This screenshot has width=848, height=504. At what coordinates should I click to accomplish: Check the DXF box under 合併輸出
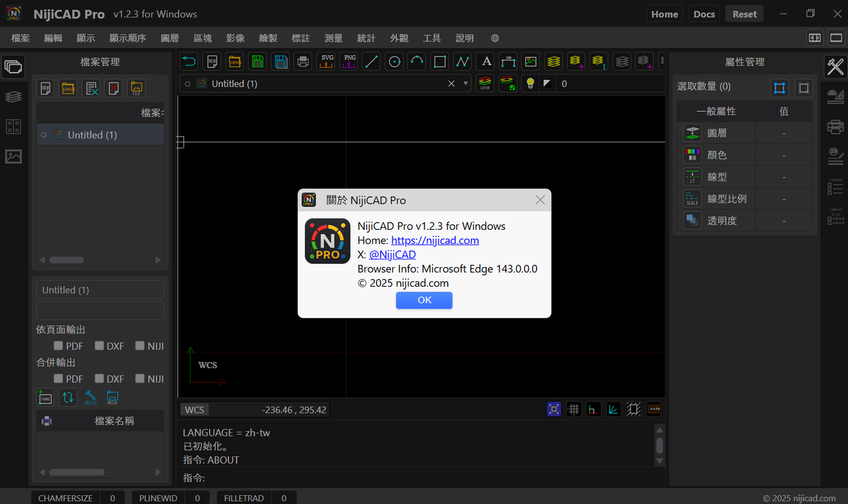[x=98, y=378]
